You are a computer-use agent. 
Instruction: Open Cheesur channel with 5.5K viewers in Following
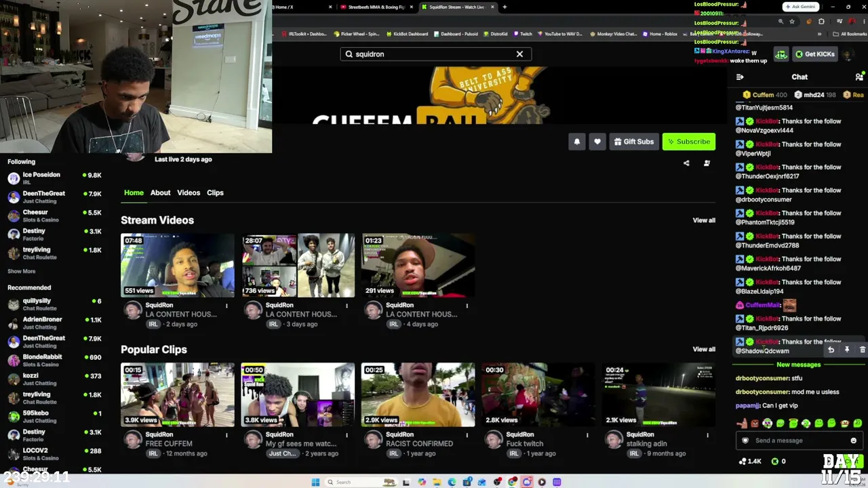pyautogui.click(x=54, y=216)
